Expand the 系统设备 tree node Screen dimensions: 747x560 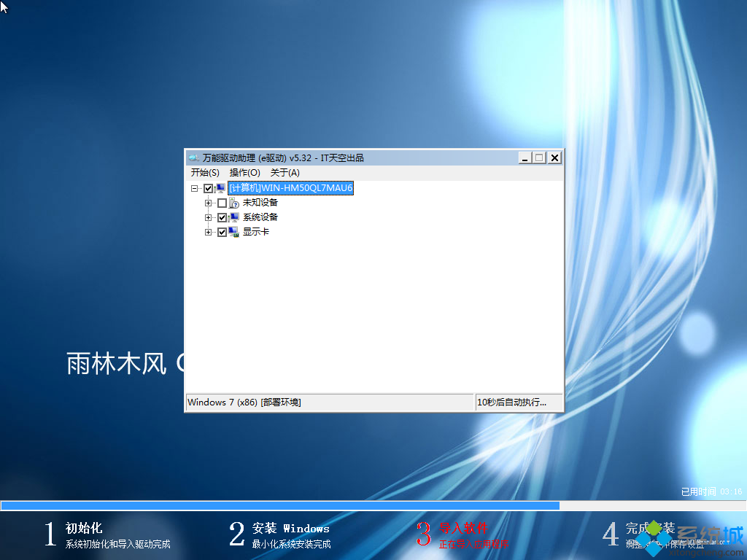pyautogui.click(x=209, y=217)
